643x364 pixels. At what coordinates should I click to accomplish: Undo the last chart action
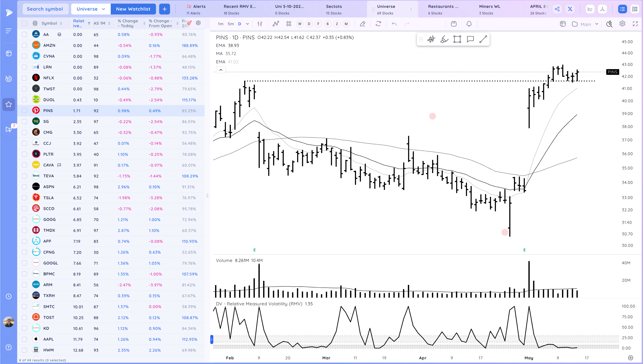(394, 24)
